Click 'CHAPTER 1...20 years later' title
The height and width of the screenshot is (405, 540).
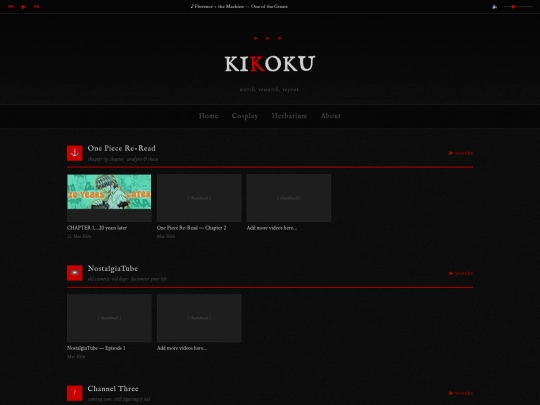click(x=97, y=228)
